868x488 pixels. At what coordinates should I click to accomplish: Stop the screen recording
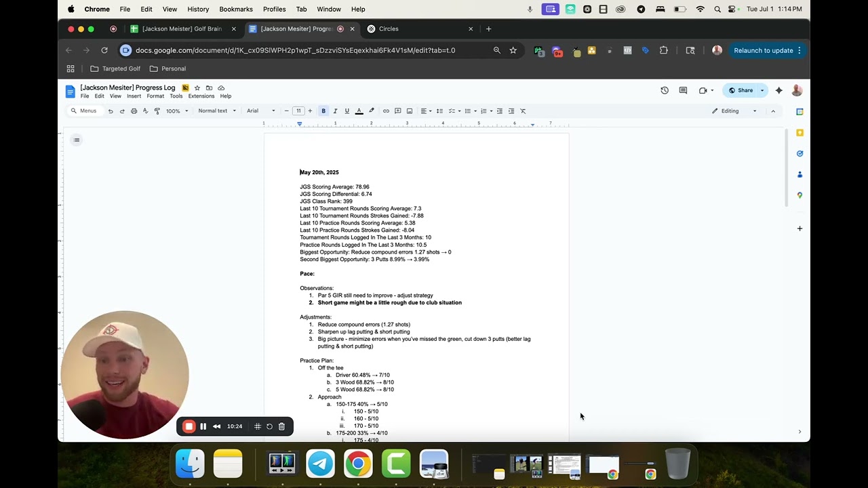189,426
